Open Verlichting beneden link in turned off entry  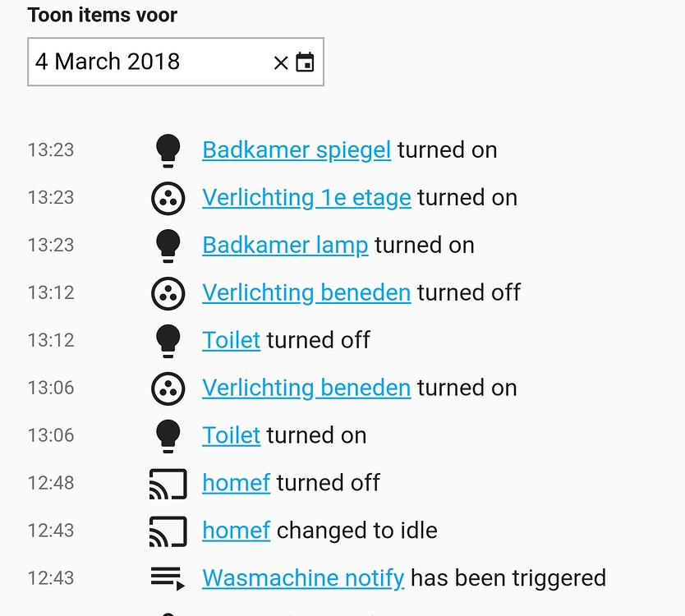click(306, 293)
